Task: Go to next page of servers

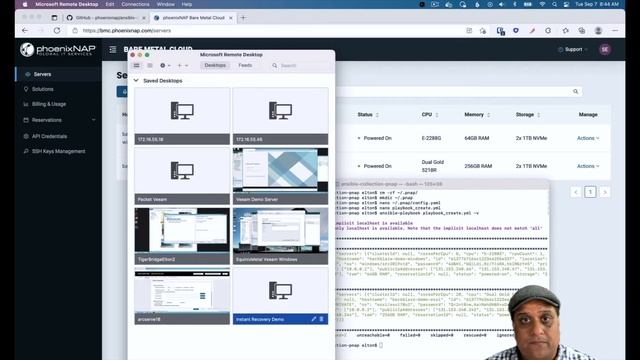Action: (605, 192)
